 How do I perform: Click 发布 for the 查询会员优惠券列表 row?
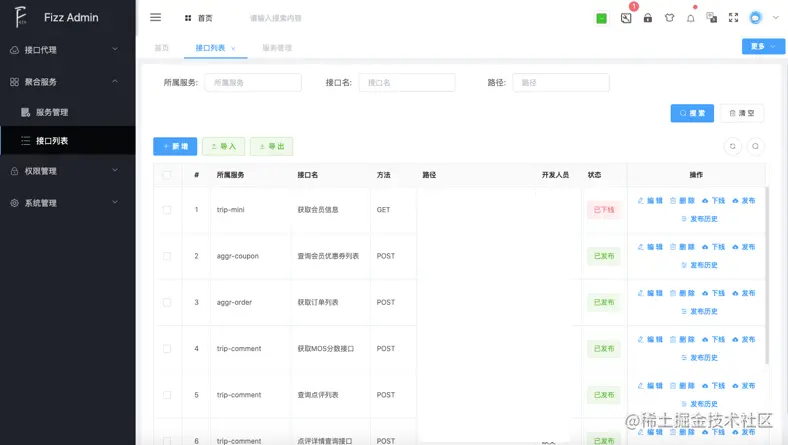[x=744, y=247]
